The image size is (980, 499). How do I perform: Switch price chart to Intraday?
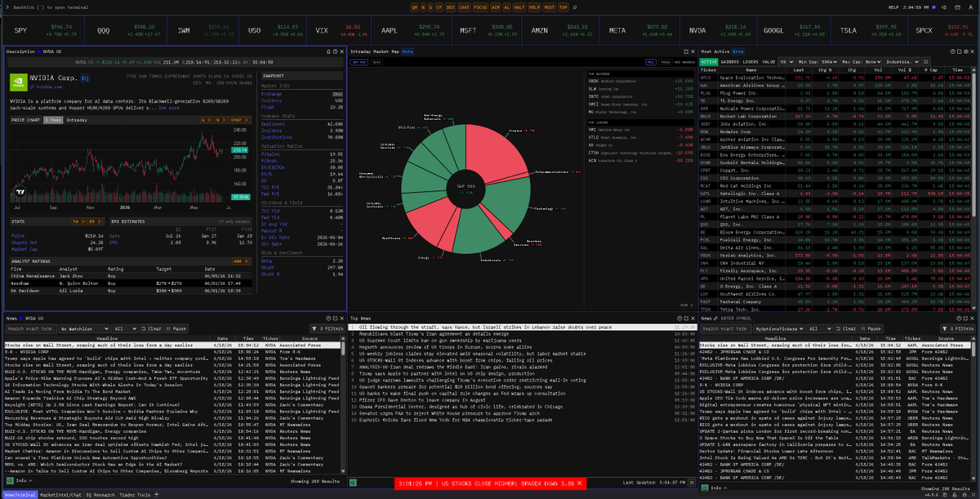tap(77, 120)
